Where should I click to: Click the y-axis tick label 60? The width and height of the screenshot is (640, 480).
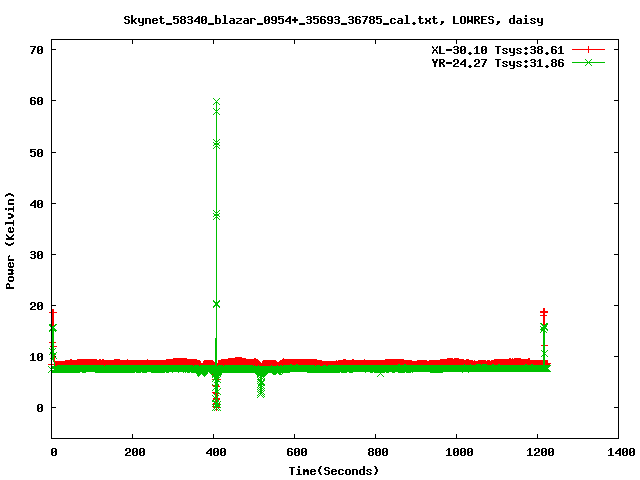tap(37, 101)
